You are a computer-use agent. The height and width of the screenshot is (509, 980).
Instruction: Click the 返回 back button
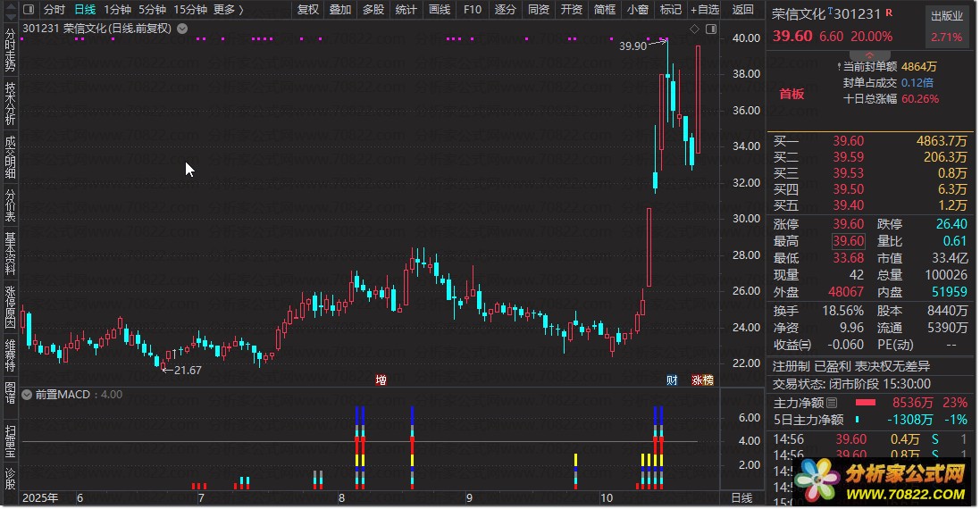[743, 9]
